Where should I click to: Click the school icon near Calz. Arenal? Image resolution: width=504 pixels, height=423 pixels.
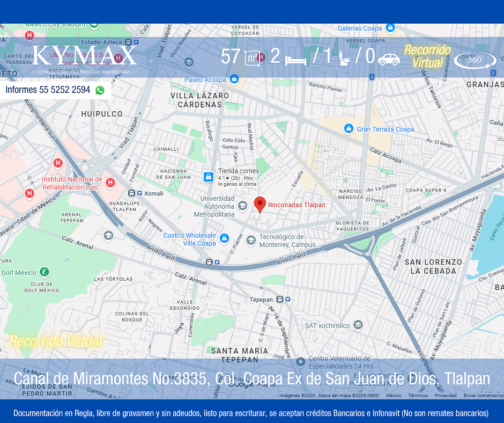pos(108,236)
